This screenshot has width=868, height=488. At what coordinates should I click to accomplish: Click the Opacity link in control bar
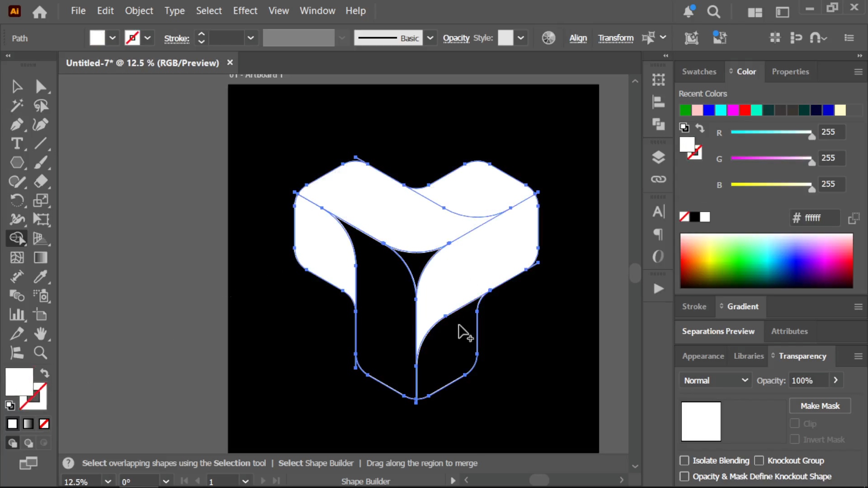point(456,38)
